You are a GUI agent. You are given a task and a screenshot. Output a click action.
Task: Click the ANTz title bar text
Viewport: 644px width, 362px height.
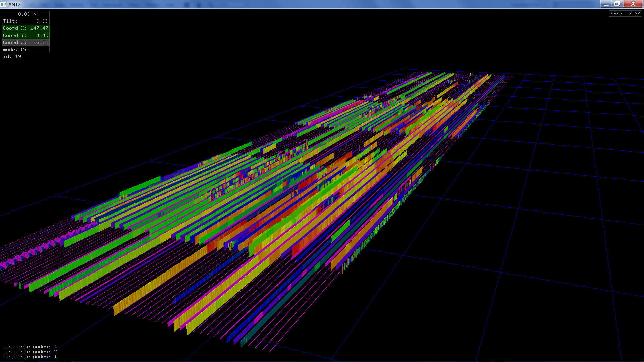[14, 4]
